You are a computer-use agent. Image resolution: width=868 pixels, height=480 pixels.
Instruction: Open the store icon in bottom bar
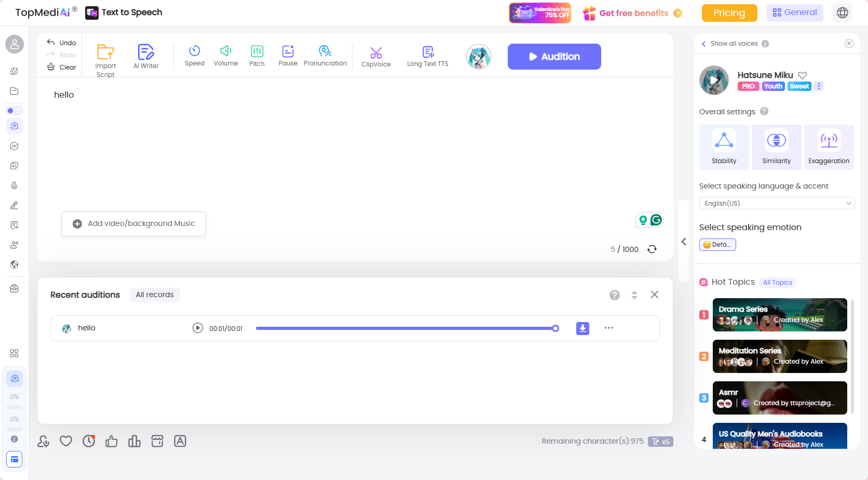pyautogui.click(x=157, y=441)
